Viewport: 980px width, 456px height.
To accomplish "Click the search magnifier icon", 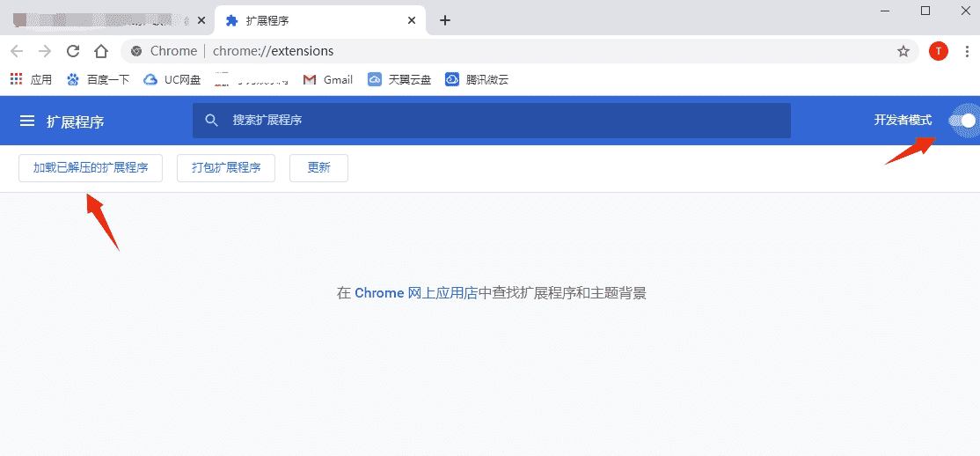I will pos(211,121).
